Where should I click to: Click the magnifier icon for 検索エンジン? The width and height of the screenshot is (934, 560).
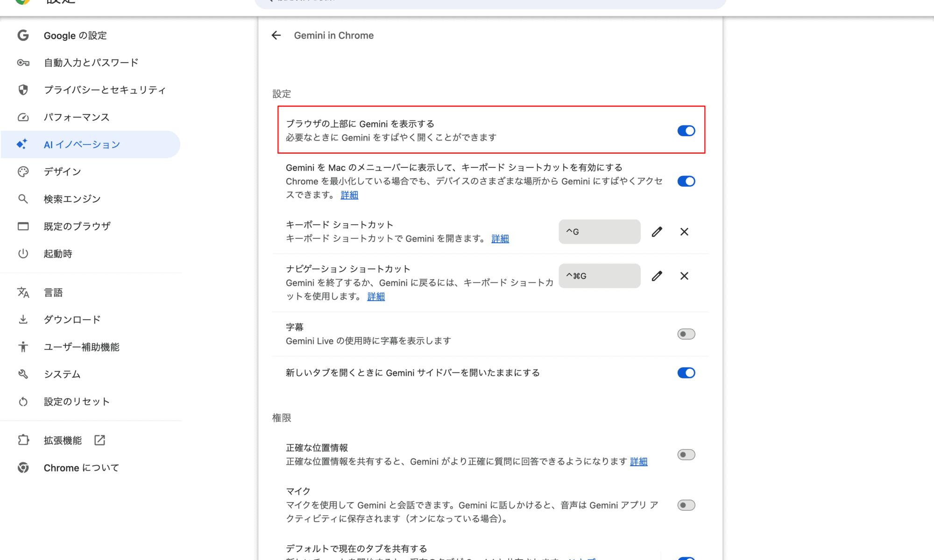(x=23, y=199)
